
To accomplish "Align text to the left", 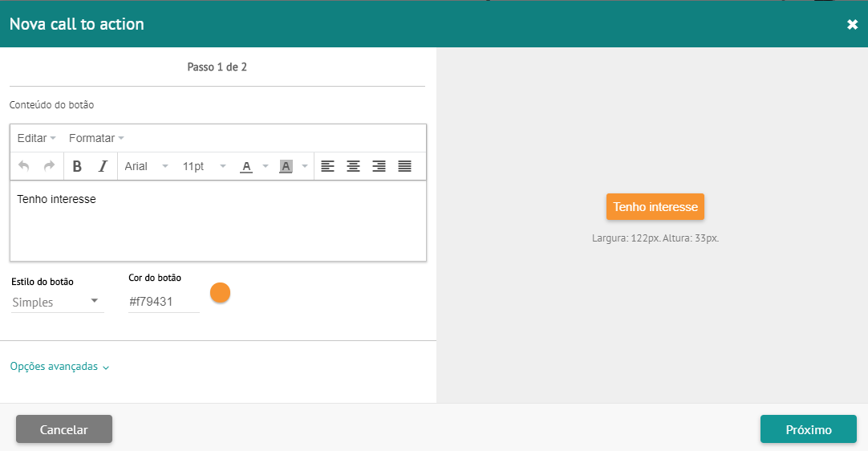I will [328, 165].
